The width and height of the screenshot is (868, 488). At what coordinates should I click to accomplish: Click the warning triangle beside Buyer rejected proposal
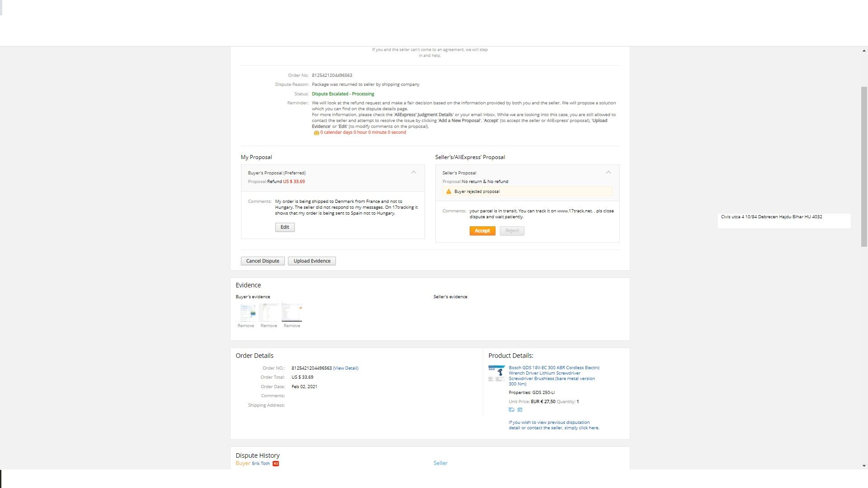[448, 192]
